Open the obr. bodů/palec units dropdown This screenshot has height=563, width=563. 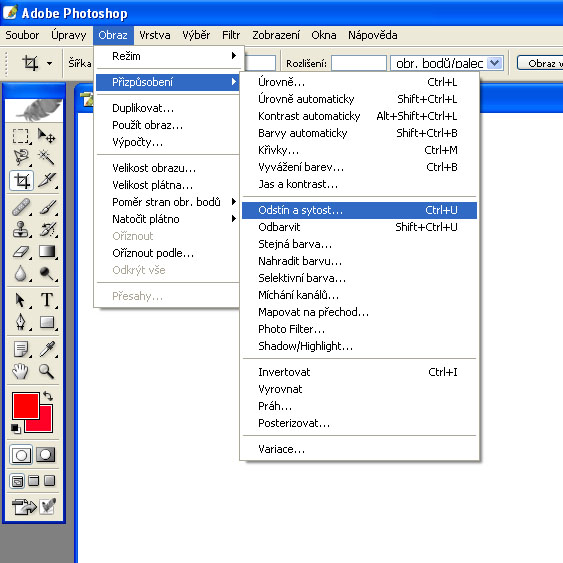coord(495,63)
